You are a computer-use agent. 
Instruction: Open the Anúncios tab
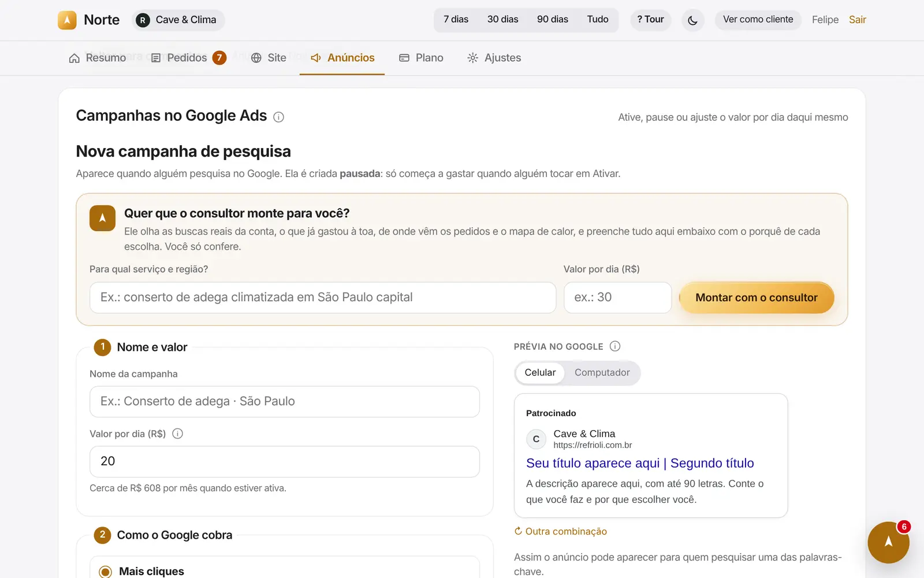point(342,58)
